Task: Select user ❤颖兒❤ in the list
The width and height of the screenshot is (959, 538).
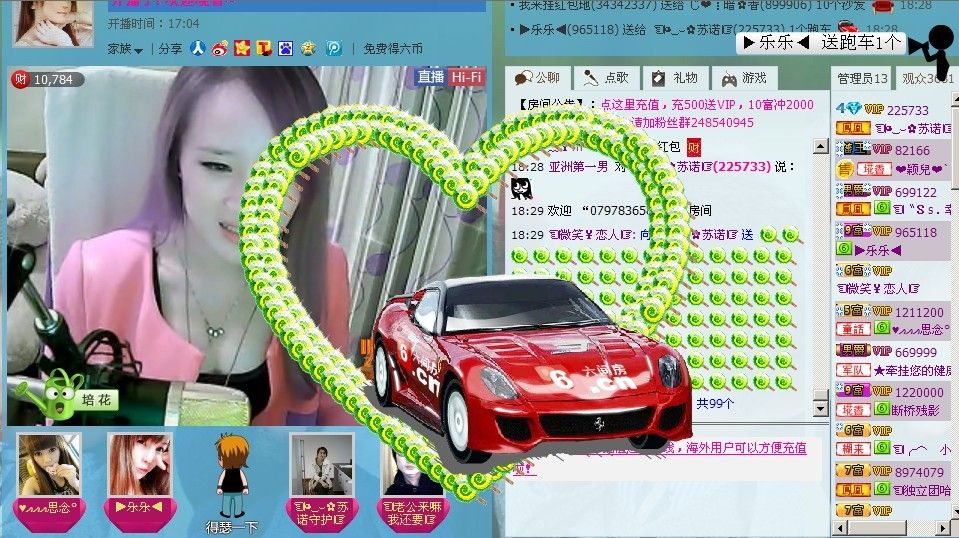Action: 921,169
